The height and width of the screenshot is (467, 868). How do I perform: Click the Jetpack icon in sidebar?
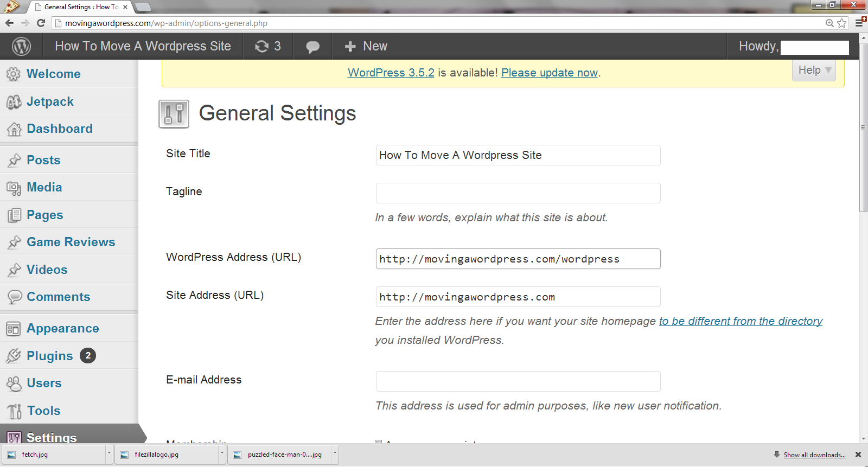[14, 102]
